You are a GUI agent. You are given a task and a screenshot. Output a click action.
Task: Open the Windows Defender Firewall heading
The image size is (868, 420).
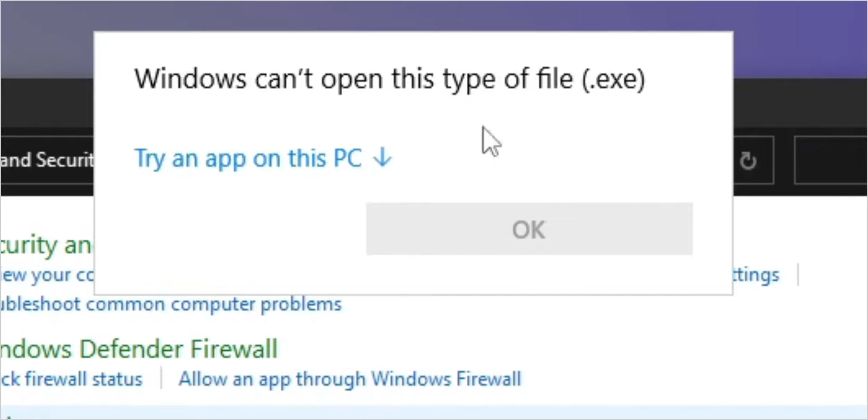[139, 349]
